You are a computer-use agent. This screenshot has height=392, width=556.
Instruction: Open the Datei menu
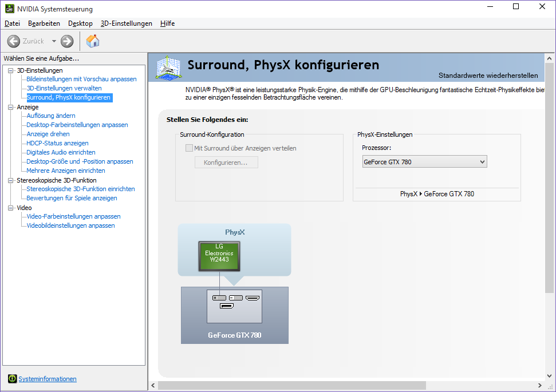[12, 23]
